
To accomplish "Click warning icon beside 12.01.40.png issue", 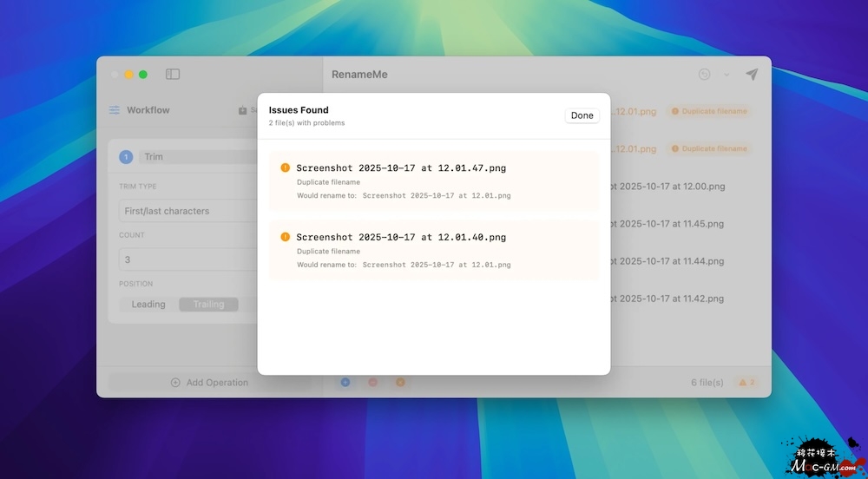I will [x=286, y=237].
